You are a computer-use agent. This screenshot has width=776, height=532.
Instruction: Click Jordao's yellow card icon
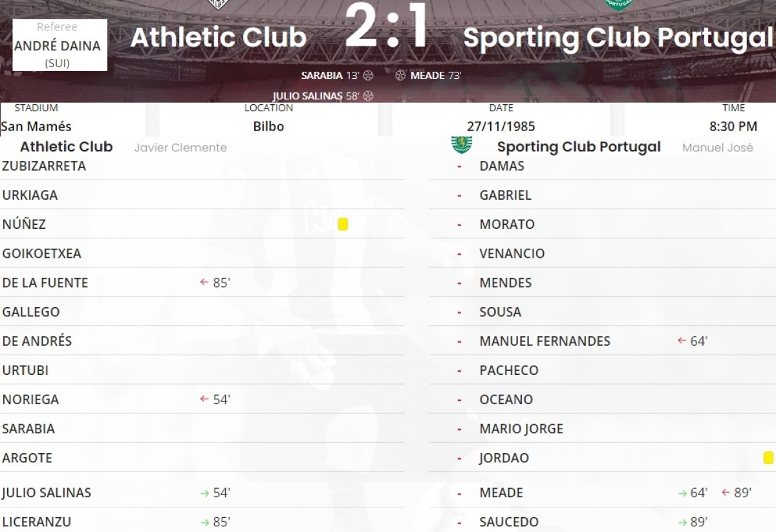coord(768,458)
